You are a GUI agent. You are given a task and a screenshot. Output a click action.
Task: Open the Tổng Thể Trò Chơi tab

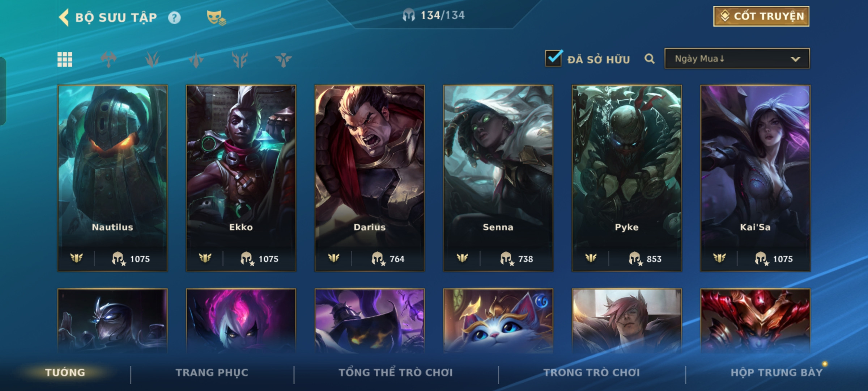[x=396, y=373]
